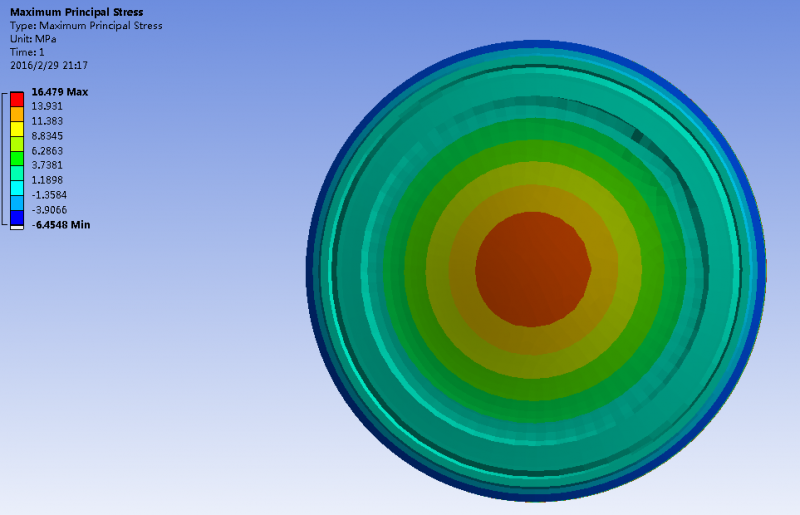Viewport: 800px width, 515px height.
Task: Click the 'Maximum Principal Stress' title
Action: tap(77, 12)
